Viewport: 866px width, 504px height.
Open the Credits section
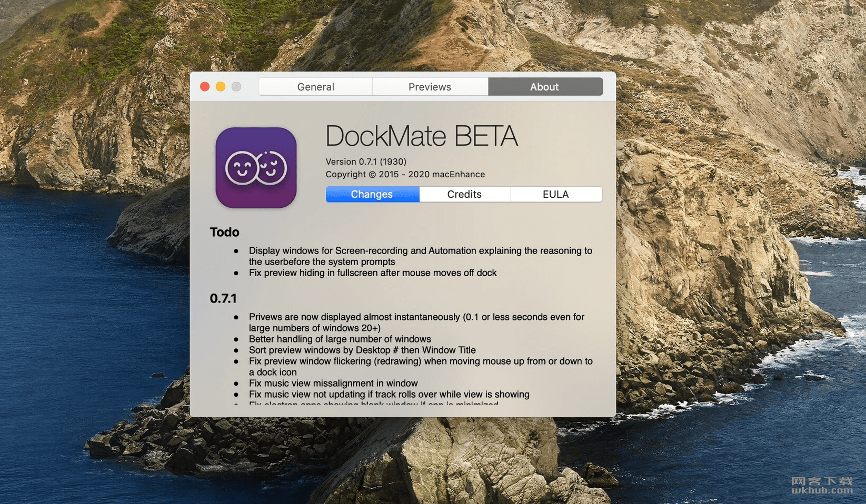click(464, 194)
